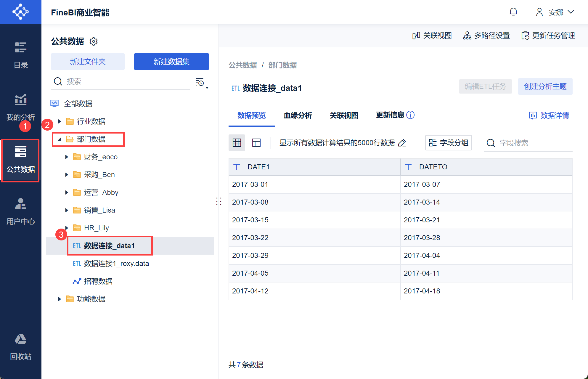This screenshot has height=379, width=588.
Task: Click the 新建数据集 button
Action: click(171, 62)
